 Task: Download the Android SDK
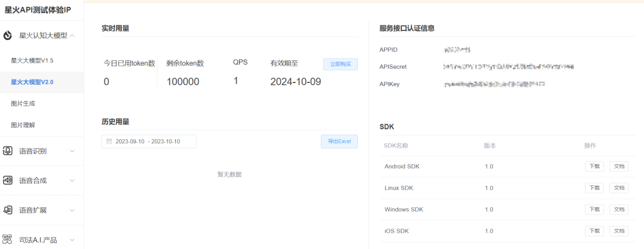(595, 167)
